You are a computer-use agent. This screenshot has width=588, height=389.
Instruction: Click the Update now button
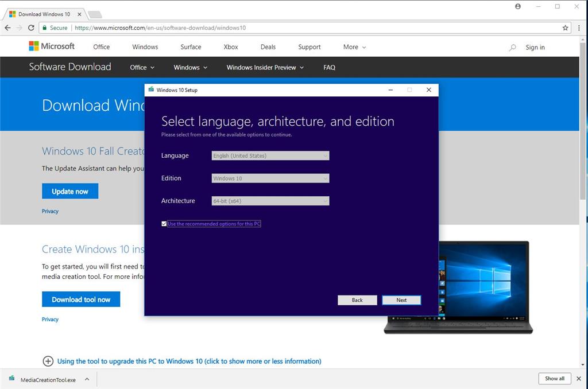(x=69, y=190)
